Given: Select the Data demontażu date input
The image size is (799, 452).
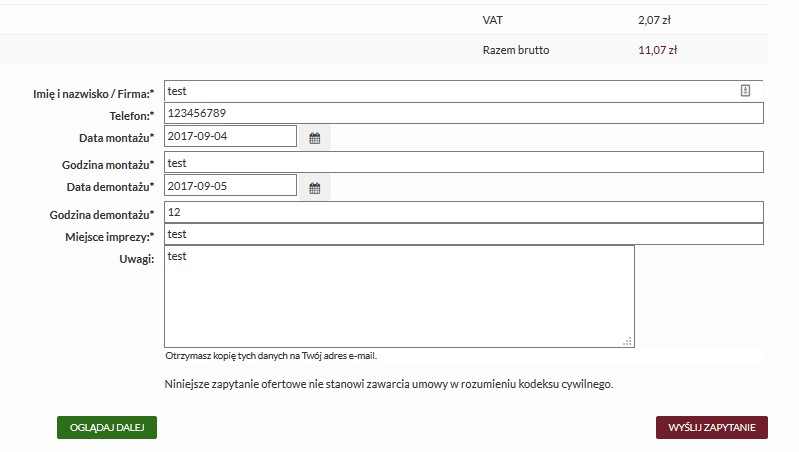Looking at the screenshot, I should click(x=230, y=186).
